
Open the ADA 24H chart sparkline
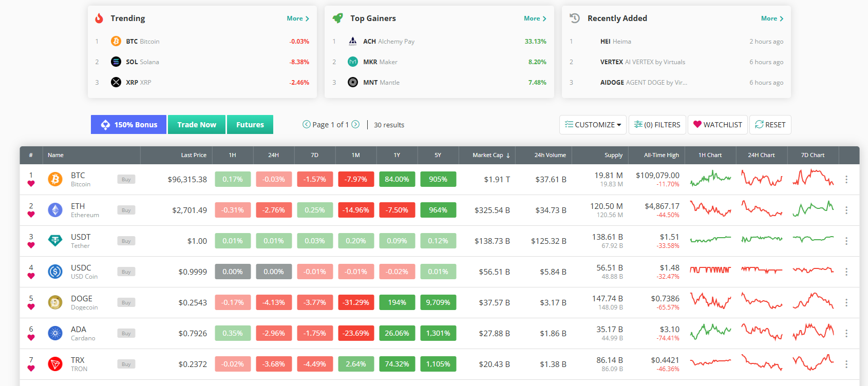[x=762, y=332]
